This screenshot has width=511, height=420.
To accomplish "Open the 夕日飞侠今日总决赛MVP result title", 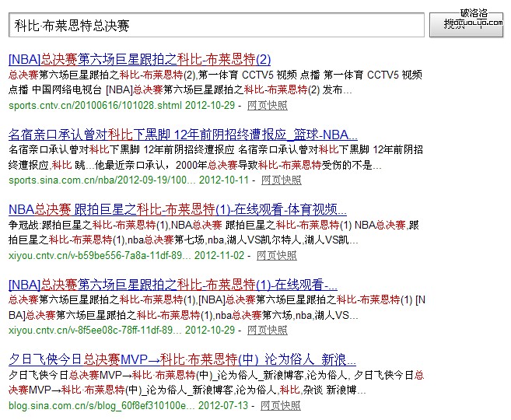I will (177, 359).
